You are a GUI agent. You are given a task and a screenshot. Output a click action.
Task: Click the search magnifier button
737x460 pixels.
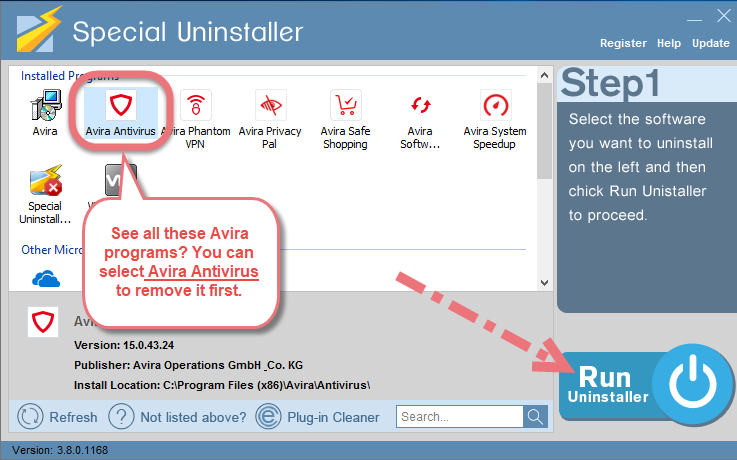coord(535,416)
